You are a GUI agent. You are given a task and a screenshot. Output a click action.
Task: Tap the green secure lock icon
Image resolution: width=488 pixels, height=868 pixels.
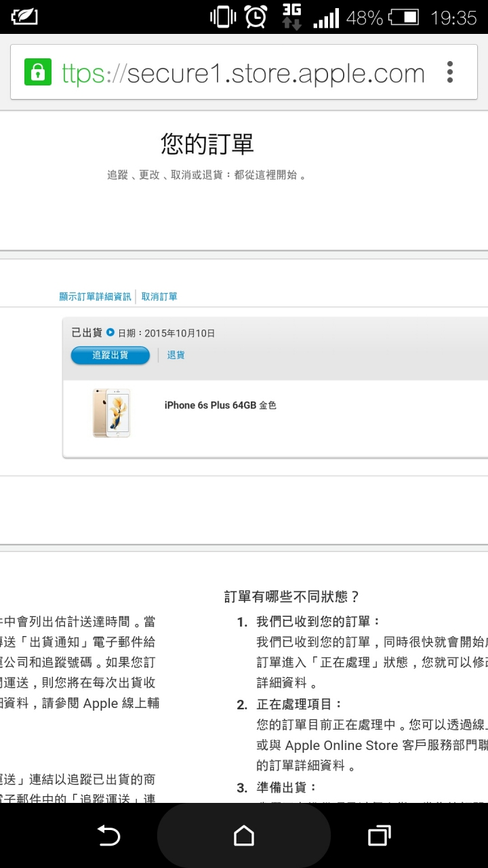click(38, 72)
